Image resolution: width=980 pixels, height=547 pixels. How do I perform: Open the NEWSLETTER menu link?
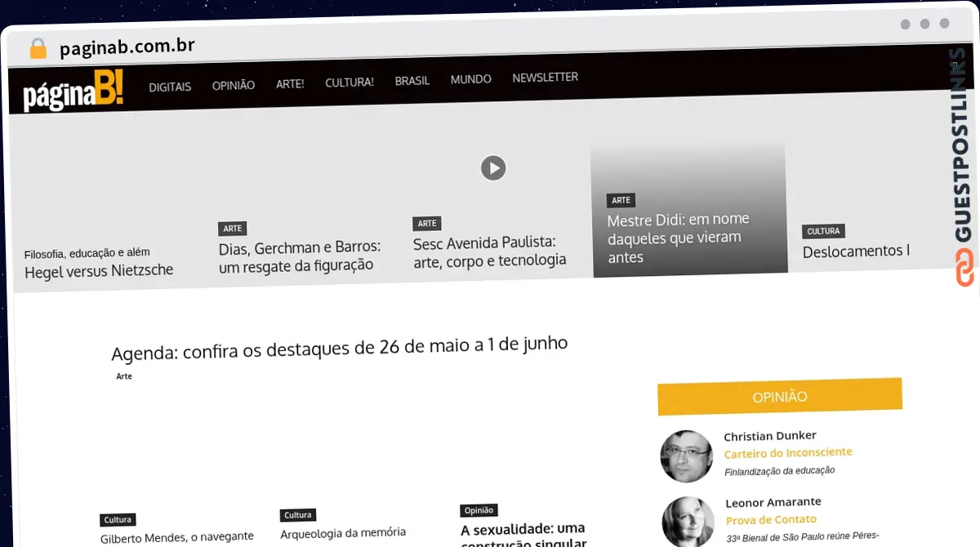pos(546,78)
